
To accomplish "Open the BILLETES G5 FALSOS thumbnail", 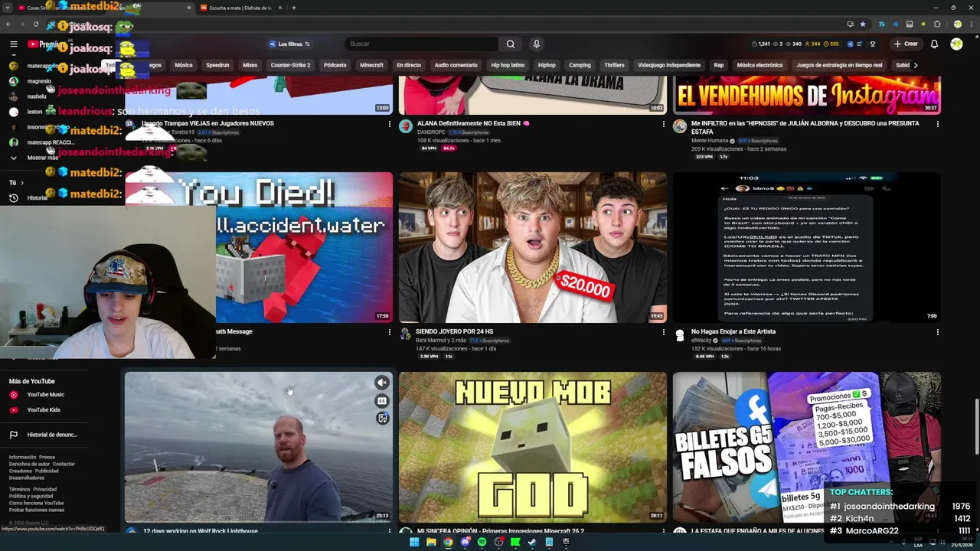I will [x=806, y=447].
